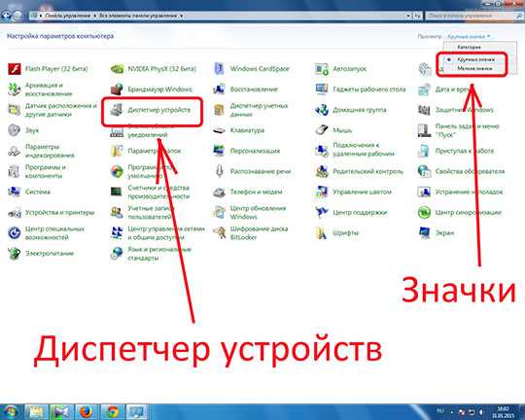Open Гаджеты рабочего стола link
Screen dimensions: 525x420
(369, 89)
